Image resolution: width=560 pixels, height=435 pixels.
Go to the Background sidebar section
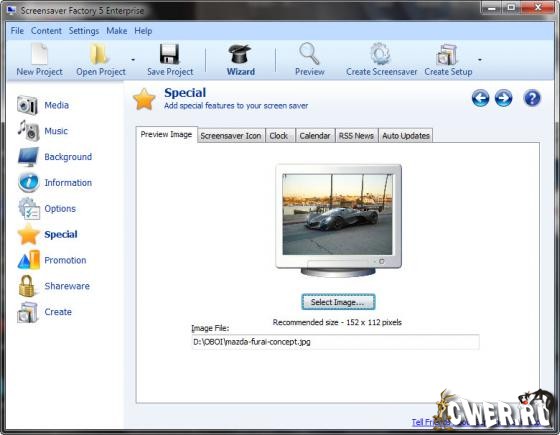pyautogui.click(x=55, y=157)
